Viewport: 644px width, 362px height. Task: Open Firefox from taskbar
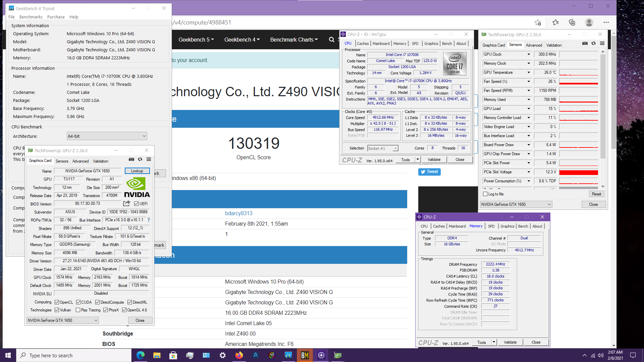click(239, 355)
